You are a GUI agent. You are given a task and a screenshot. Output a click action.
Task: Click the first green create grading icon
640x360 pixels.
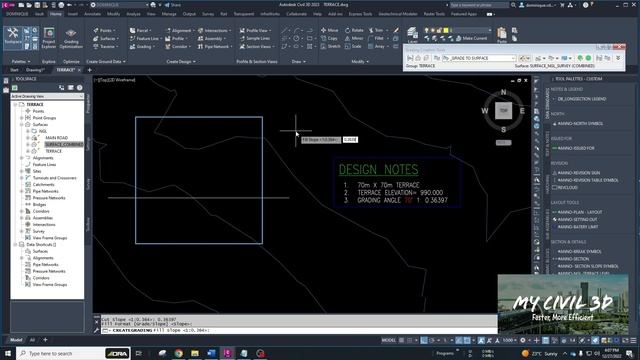580,58
